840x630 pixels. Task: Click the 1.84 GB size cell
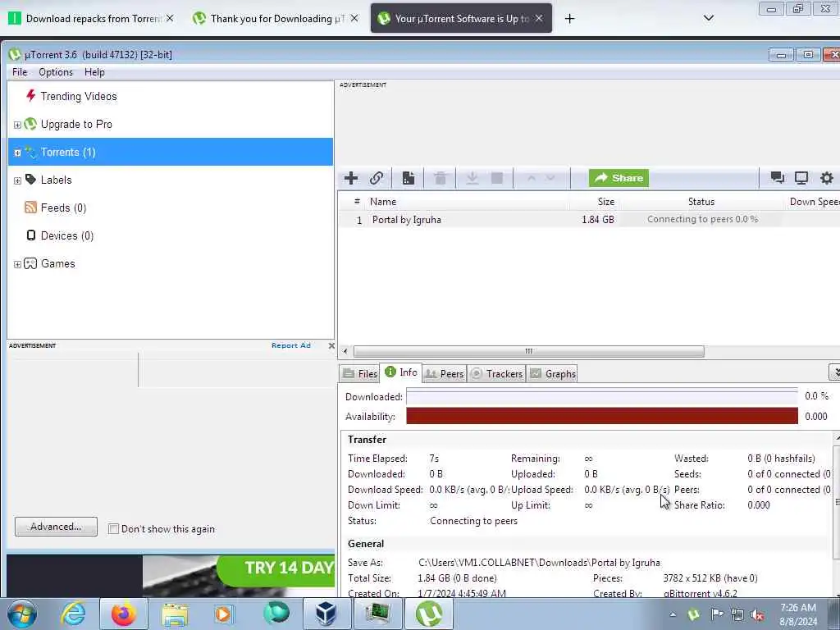(598, 220)
